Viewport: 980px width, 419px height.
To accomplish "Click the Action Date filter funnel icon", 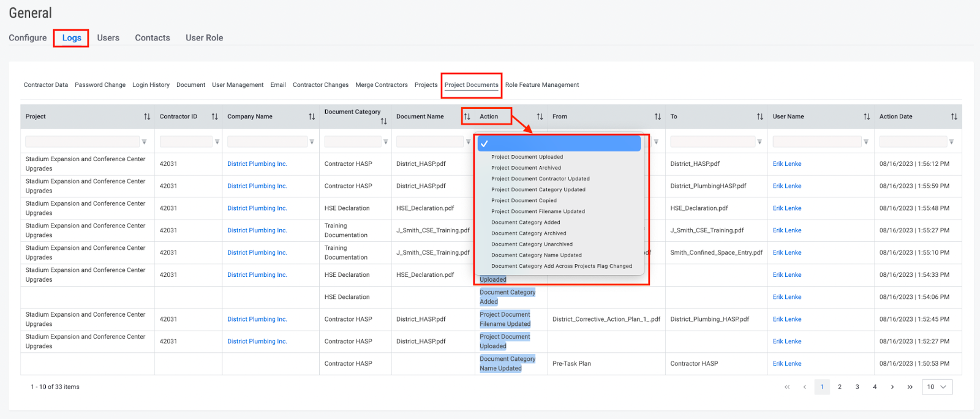I will [951, 142].
